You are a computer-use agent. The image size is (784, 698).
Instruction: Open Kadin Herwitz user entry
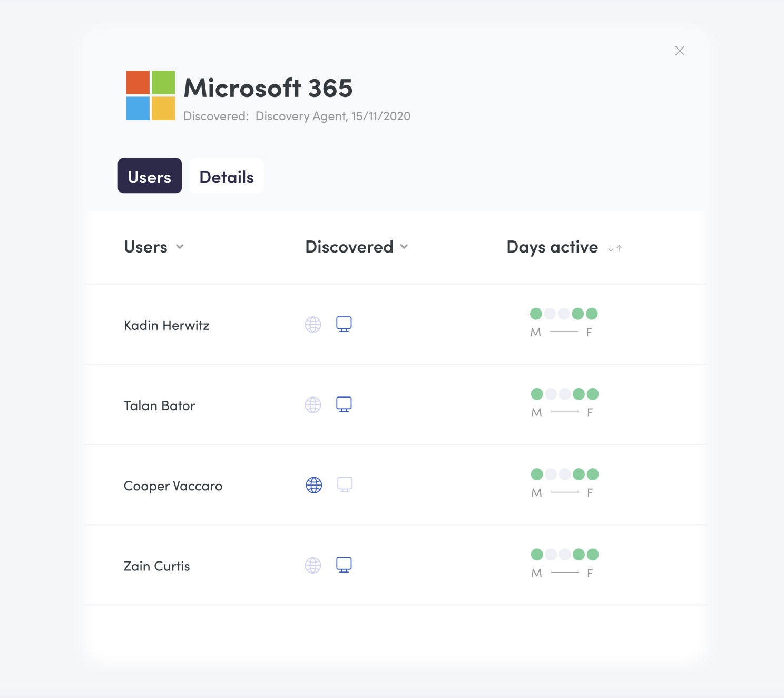[x=166, y=326]
